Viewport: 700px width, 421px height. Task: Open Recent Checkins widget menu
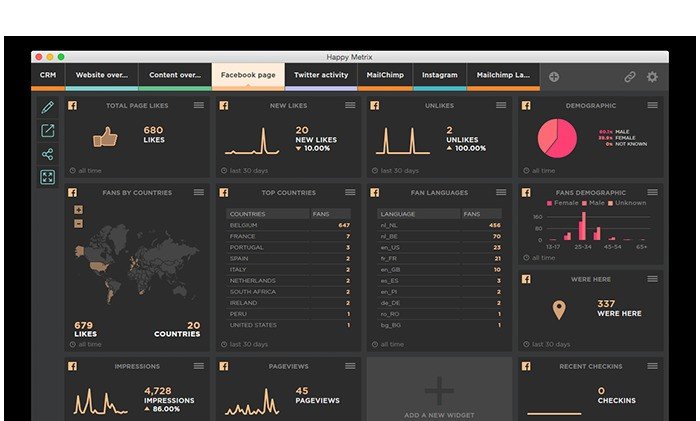[652, 366]
